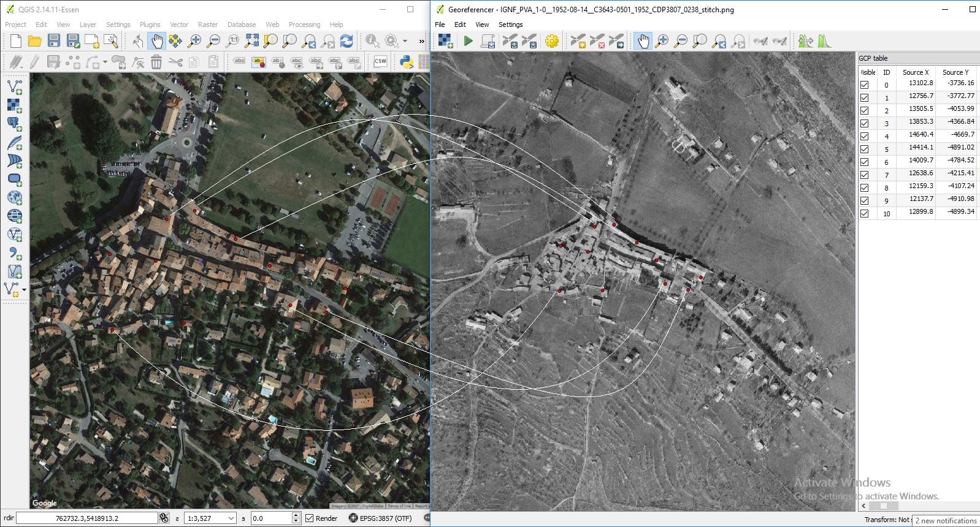Select Add Point tool in Georeferencer
980x527 pixels.
click(x=578, y=41)
